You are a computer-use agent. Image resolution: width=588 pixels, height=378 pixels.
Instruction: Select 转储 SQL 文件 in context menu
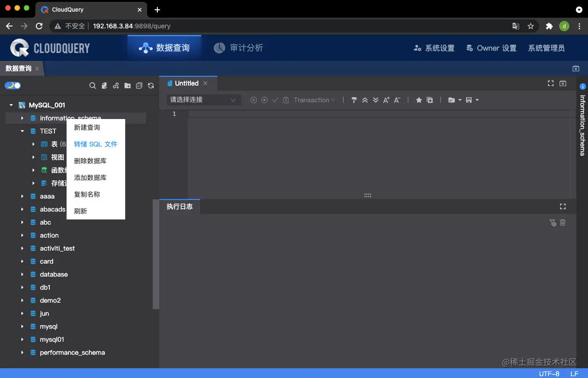[96, 144]
